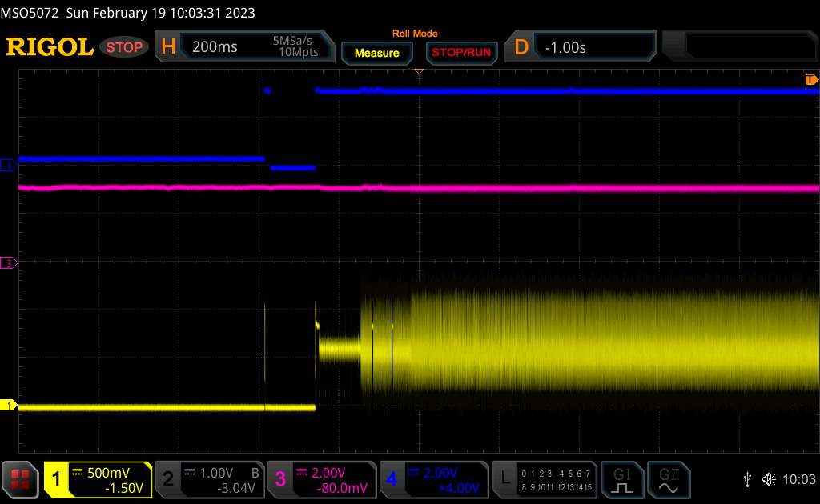Tap the 5MSa/s sample rate readout

[x=292, y=41]
